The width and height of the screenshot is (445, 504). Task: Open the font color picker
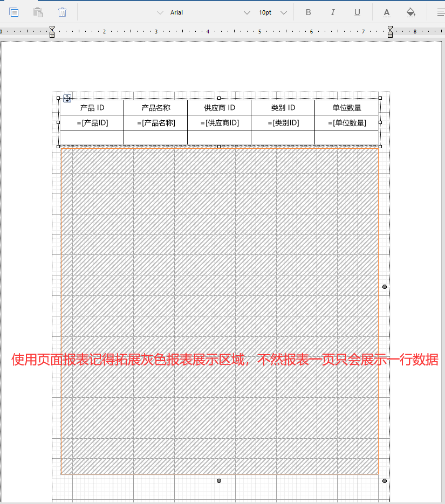(x=387, y=12)
